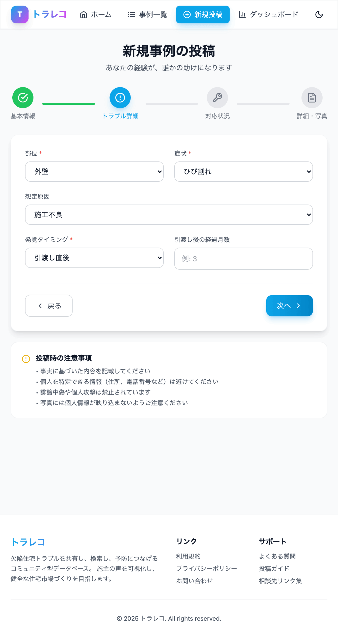Click the green 基本情報 checkmark step icon
Screen dimensions: 338x644
tap(23, 98)
